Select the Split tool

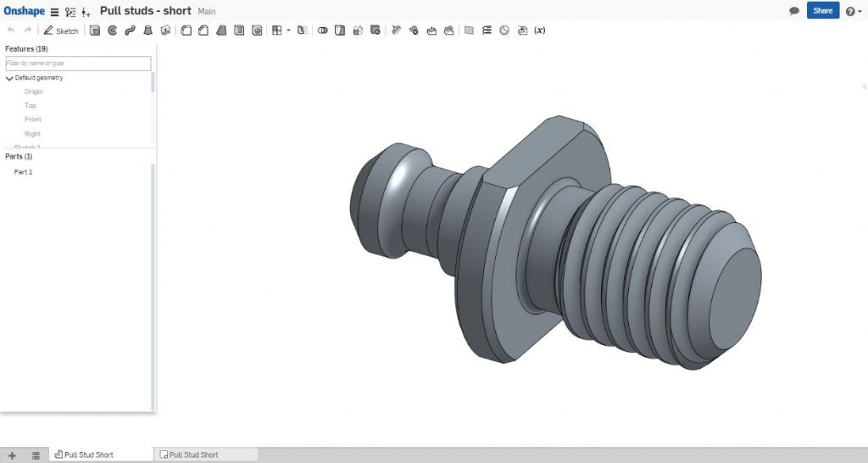[x=340, y=31]
